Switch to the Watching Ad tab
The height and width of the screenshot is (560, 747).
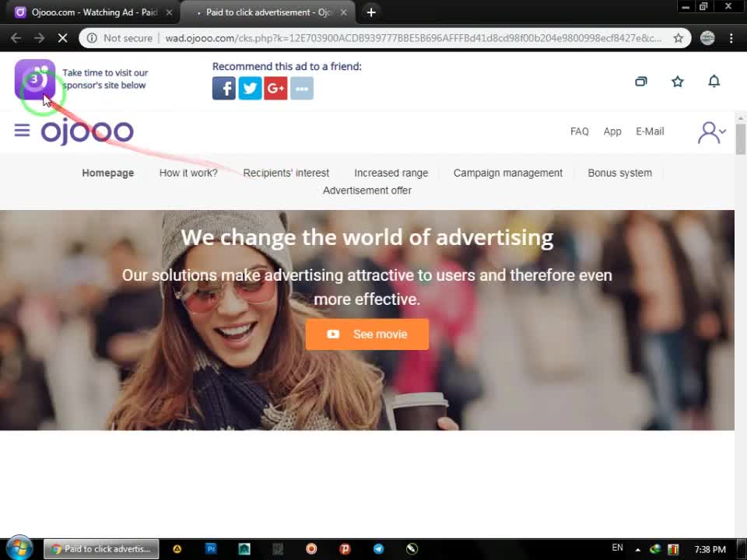coord(89,12)
